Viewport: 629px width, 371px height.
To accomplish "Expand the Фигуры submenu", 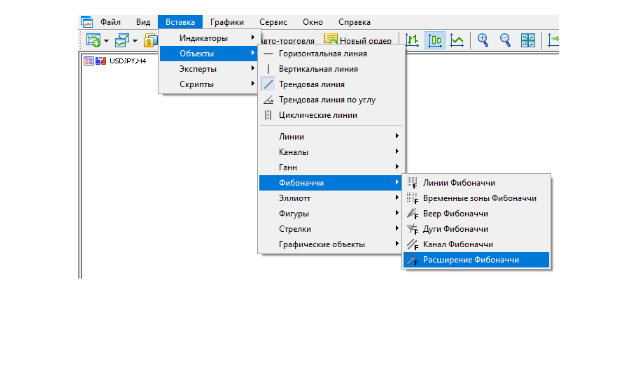I will pos(331,213).
